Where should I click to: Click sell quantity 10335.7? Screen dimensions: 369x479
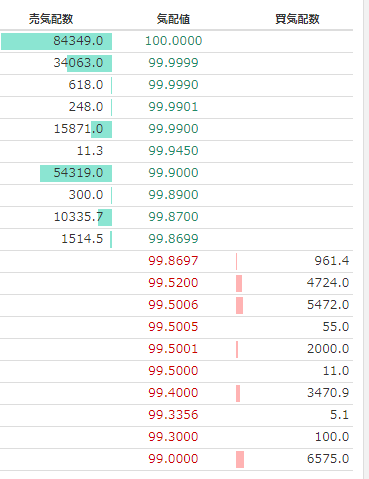pyautogui.click(x=78, y=217)
